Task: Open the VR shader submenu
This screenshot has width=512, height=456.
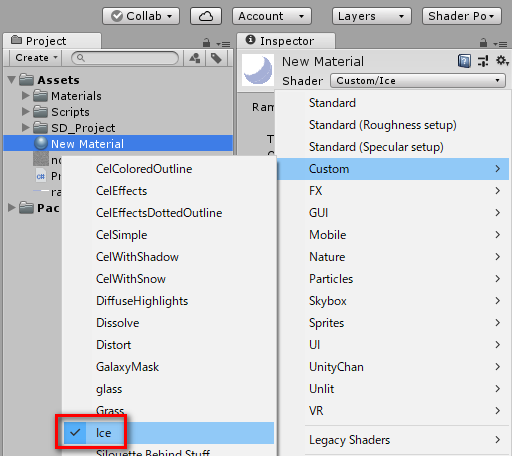Action: tap(393, 411)
